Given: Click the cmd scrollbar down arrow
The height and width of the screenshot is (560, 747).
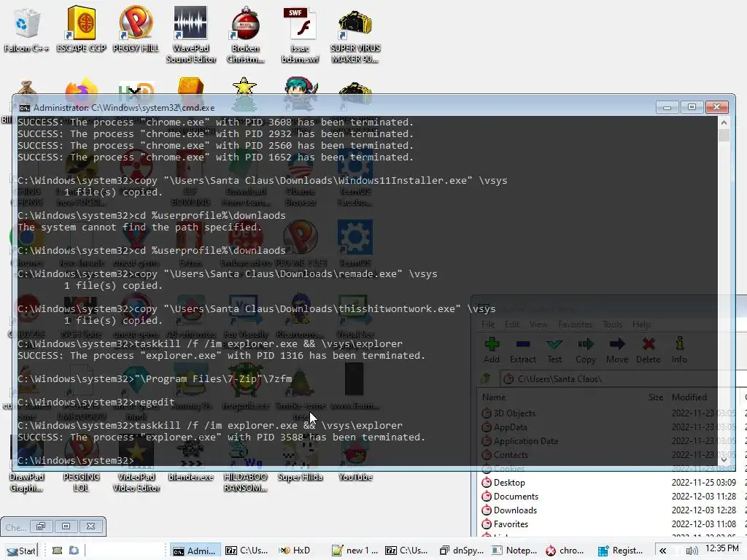Looking at the screenshot, I should tap(724, 459).
